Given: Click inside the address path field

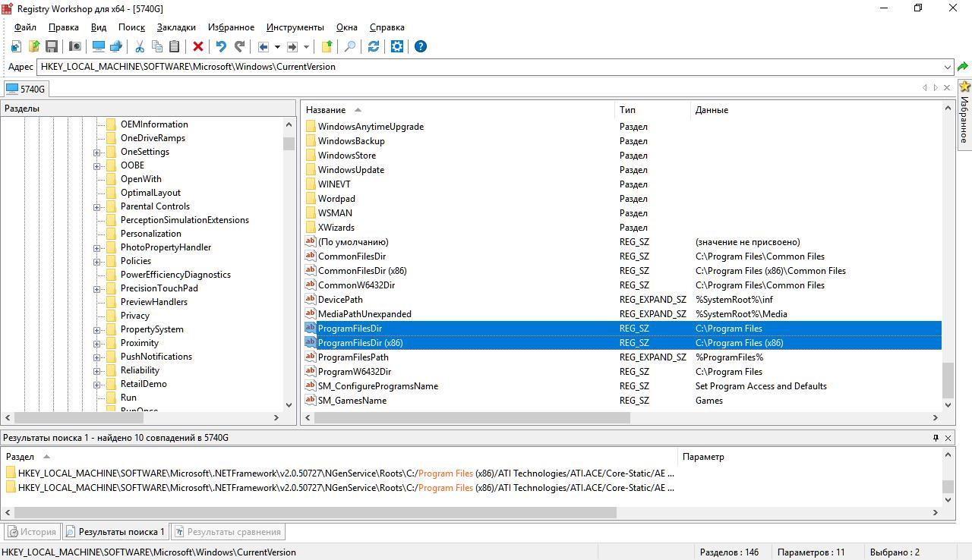Looking at the screenshot, I should coord(490,67).
